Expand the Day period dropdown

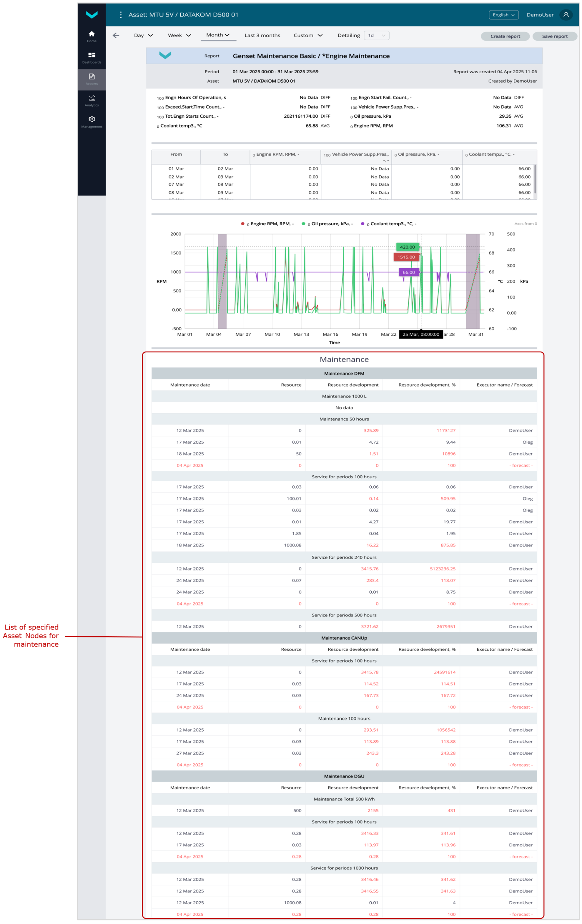[143, 35]
